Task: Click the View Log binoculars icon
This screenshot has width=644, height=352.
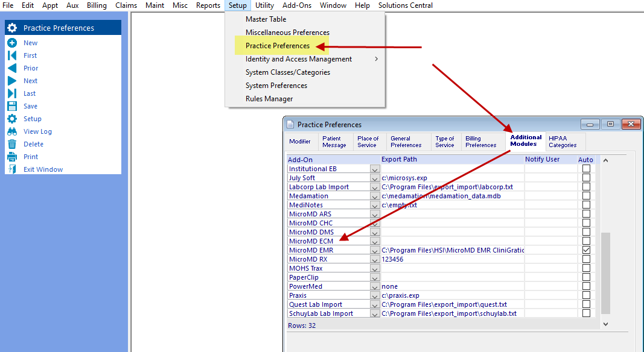Action: coord(13,131)
